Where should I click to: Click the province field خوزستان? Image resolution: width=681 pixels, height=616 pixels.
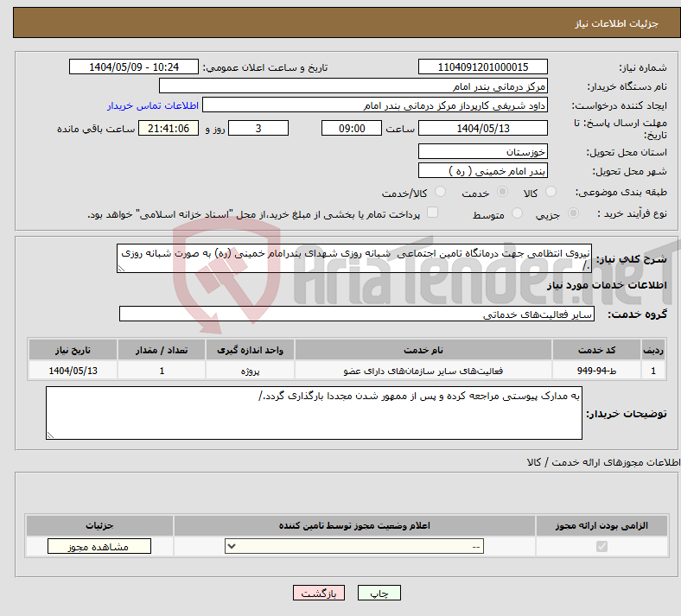click(482, 151)
